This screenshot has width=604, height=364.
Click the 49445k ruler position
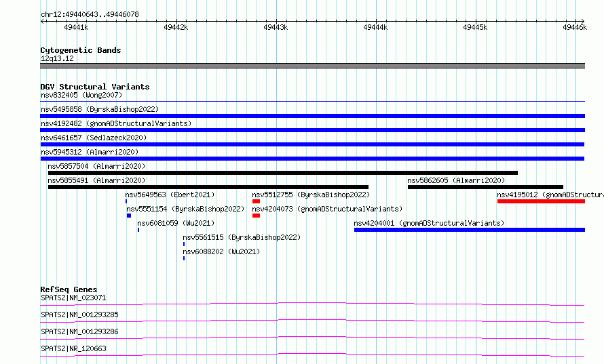point(475,27)
